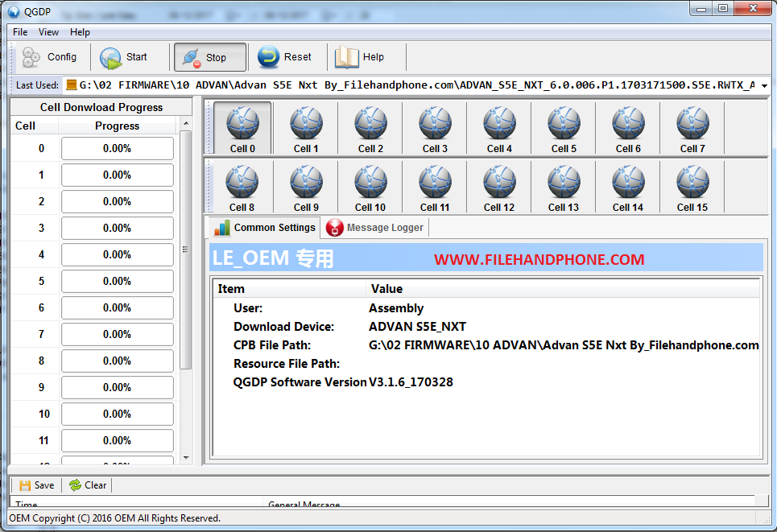This screenshot has height=532, width=777.
Task: Click the Stop toolbar button
Action: click(210, 57)
